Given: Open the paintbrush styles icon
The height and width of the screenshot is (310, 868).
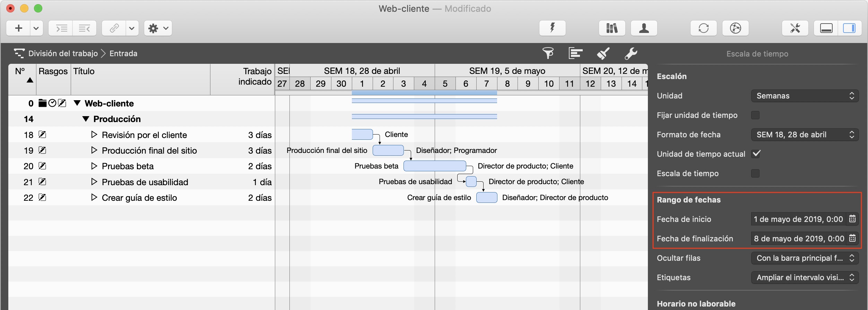Looking at the screenshot, I should pyautogui.click(x=603, y=53).
